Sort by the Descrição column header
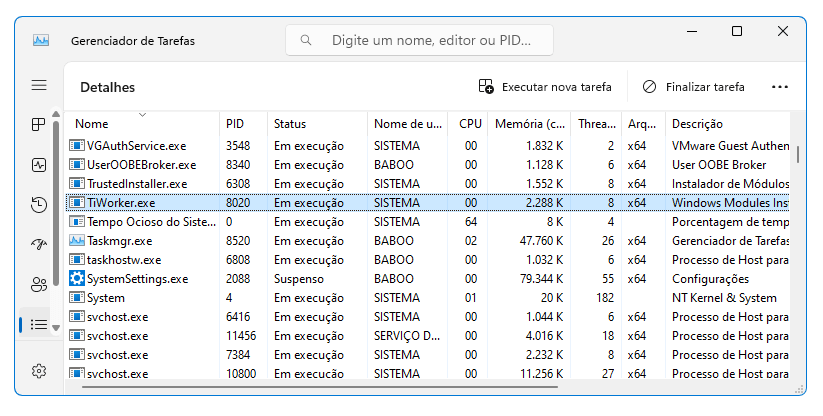Viewport: 823px width, 416px height. click(x=727, y=124)
